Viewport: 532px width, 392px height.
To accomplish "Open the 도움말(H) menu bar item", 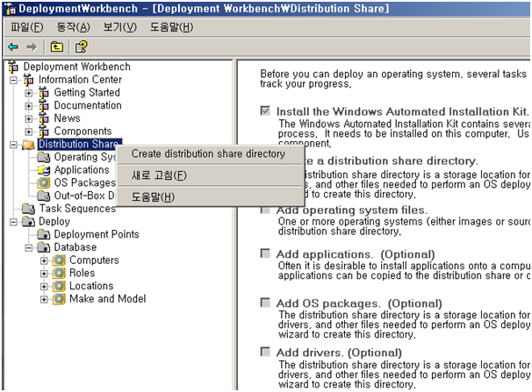I will click(x=171, y=27).
